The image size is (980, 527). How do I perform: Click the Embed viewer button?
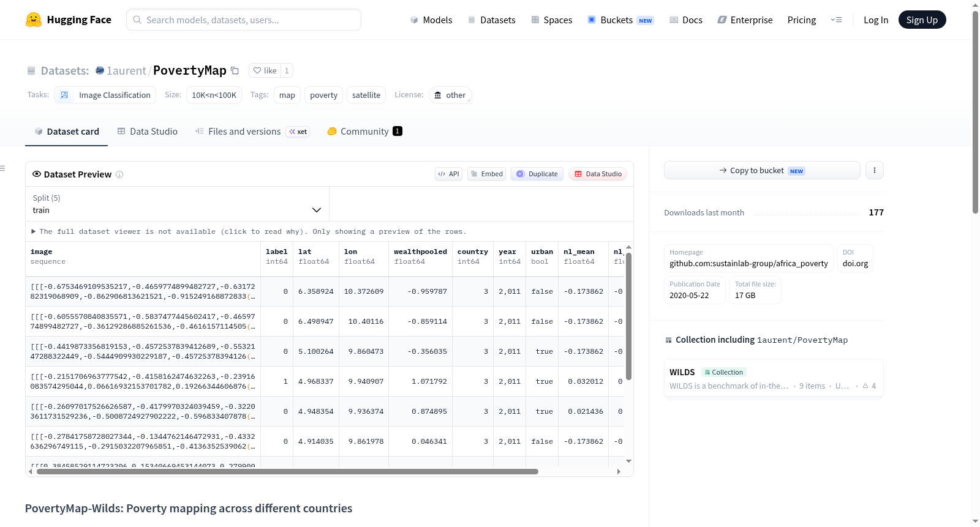tap(487, 174)
